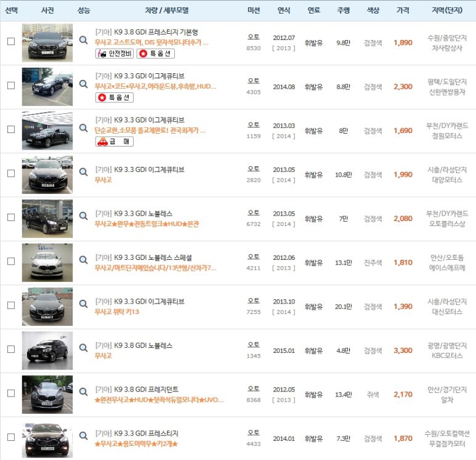
Task: Open K9 3.8 GDI 프레지던트 listing
Action: coord(137,390)
